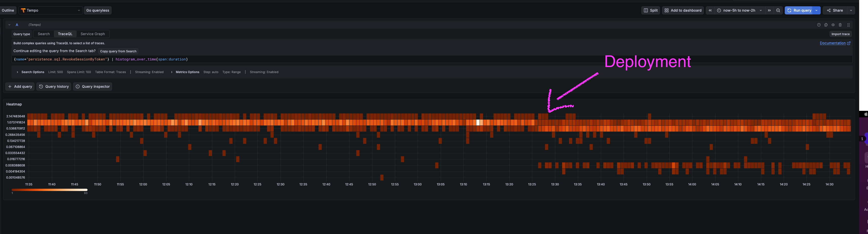Switch to the Search query type
The width and height of the screenshot is (868, 234).
click(44, 34)
